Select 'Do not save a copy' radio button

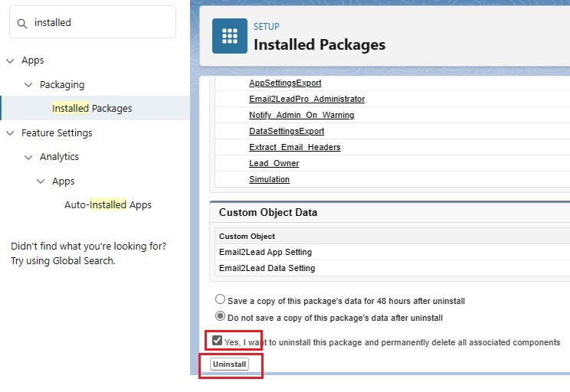tap(220, 316)
